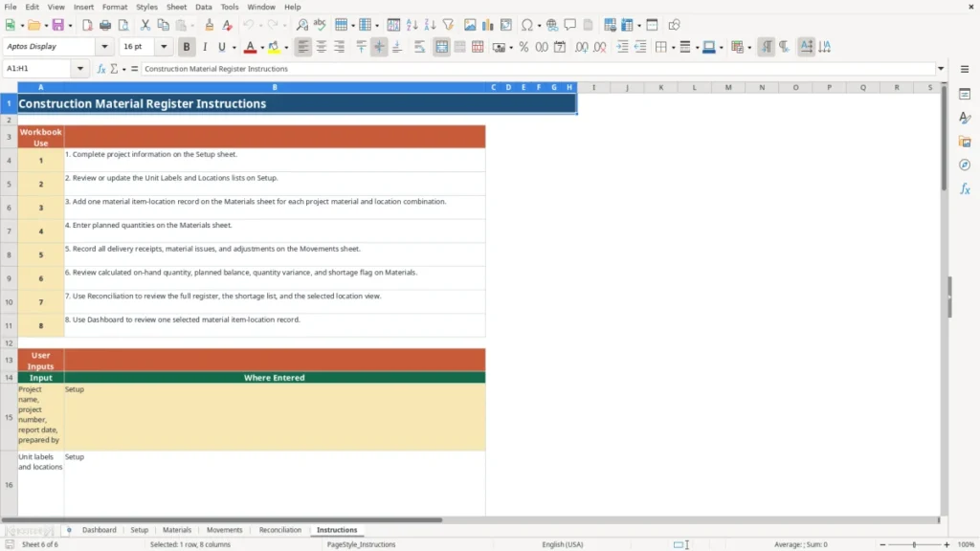
Task: Click the Sort Ascending icon
Action: [412, 25]
